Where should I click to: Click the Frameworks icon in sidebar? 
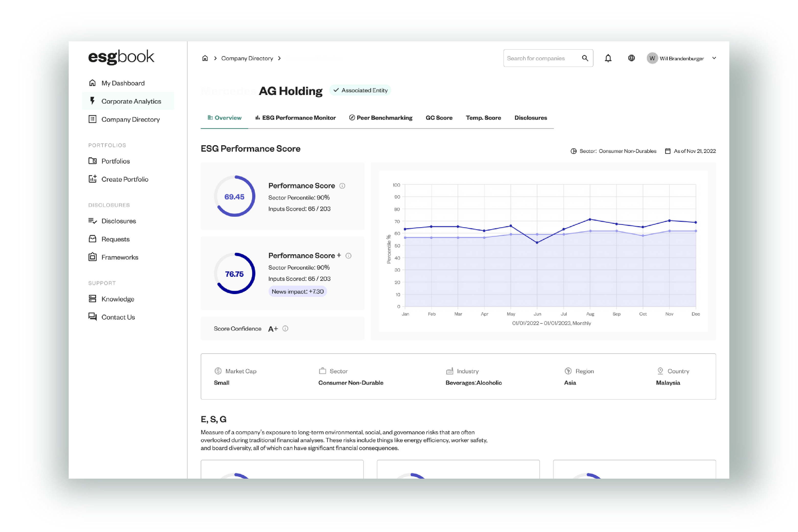point(92,257)
